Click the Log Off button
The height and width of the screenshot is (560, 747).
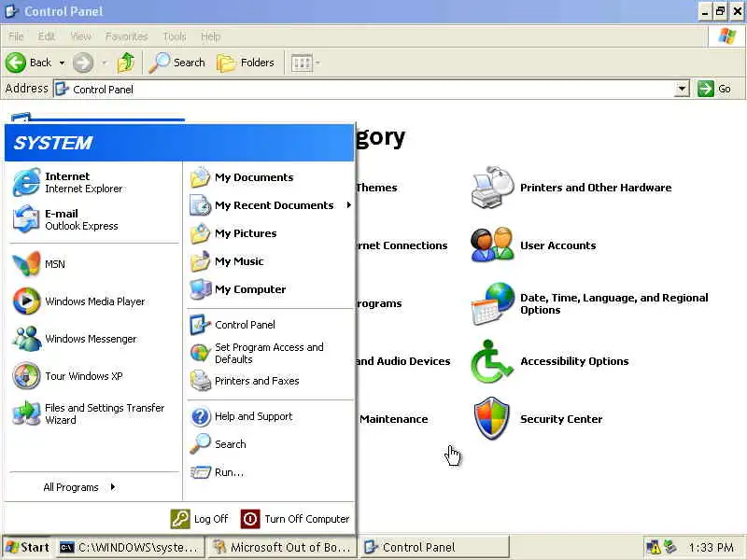click(200, 519)
